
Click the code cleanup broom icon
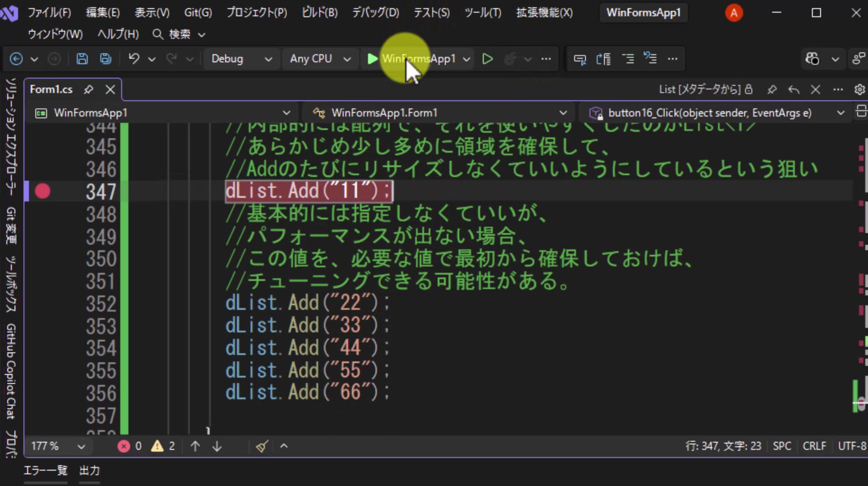point(262,446)
